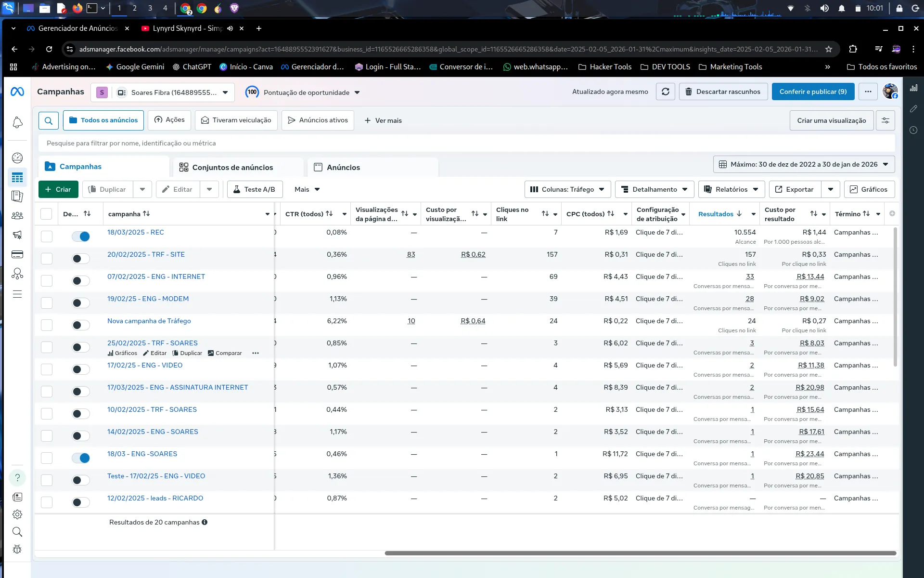
Task: Open the search filter magnifier icon
Action: (x=49, y=120)
